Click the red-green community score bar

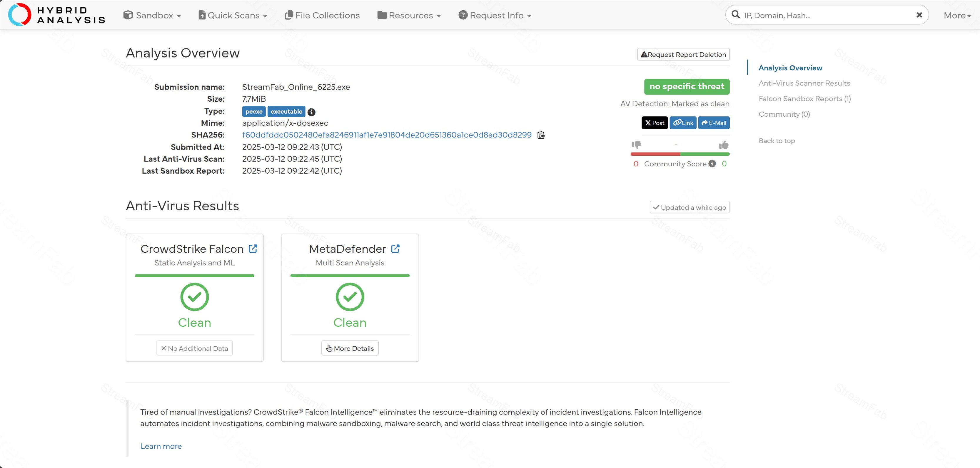pos(680,154)
